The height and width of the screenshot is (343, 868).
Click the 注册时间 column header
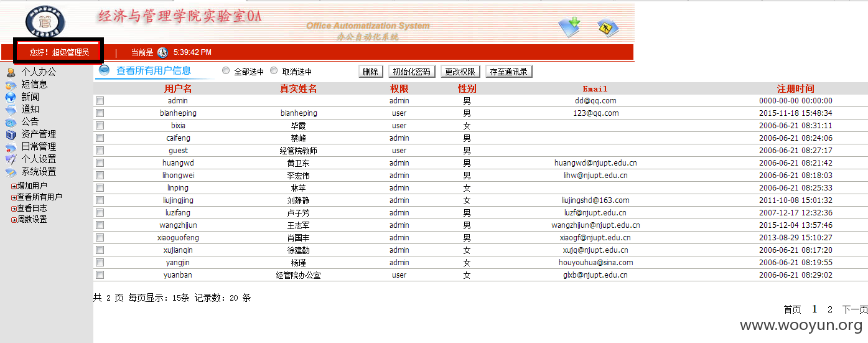[795, 89]
